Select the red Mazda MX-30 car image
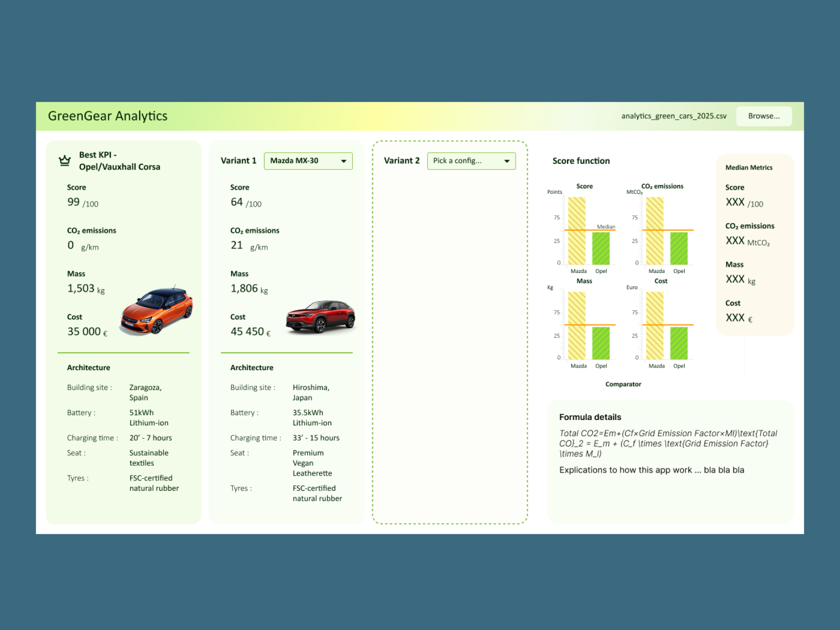Viewport: 840px width, 630px height. pos(320,316)
